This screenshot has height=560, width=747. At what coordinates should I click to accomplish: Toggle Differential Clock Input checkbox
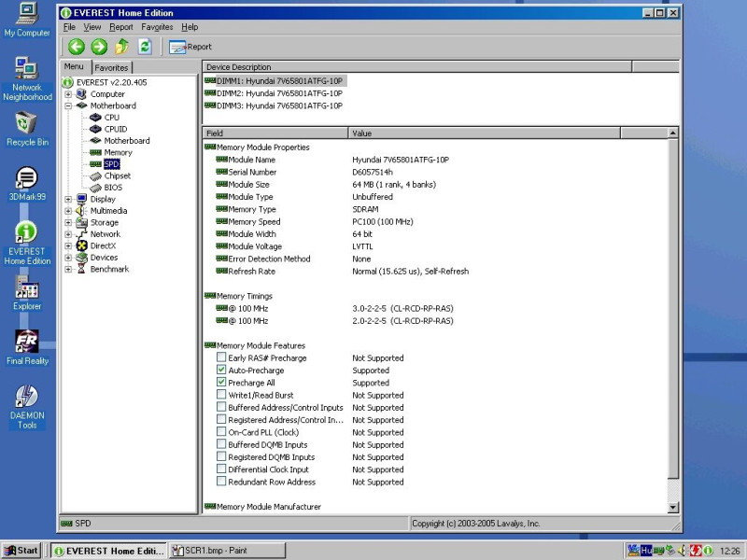coord(221,469)
